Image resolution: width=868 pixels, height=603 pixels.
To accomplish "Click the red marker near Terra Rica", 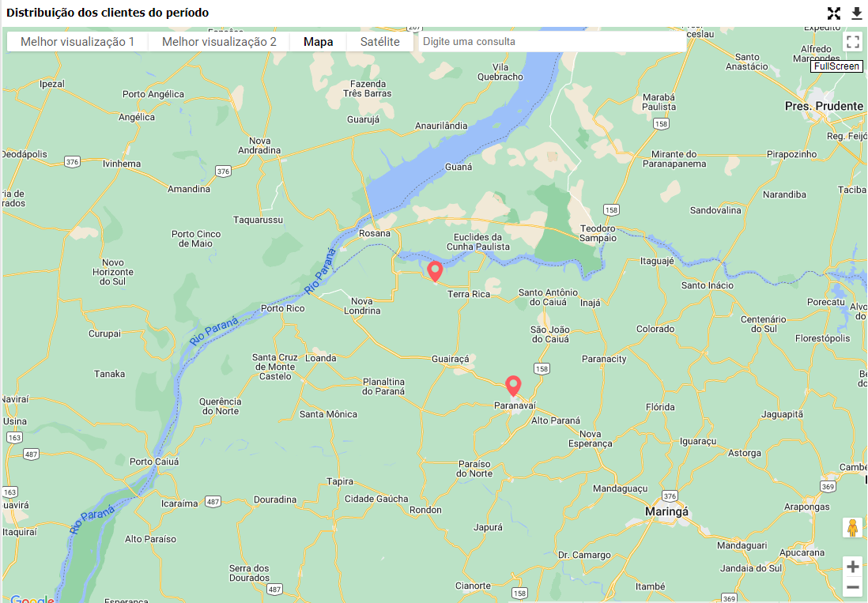I will pos(435,272).
